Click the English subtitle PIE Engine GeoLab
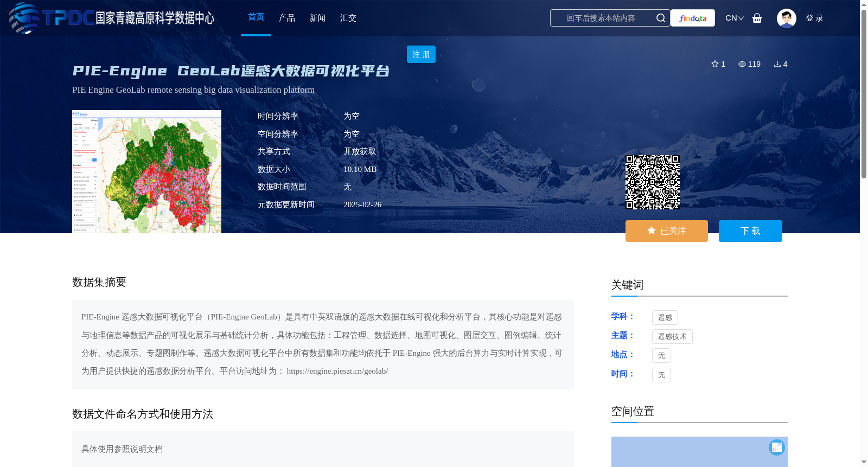The height and width of the screenshot is (467, 868). pyautogui.click(x=194, y=90)
